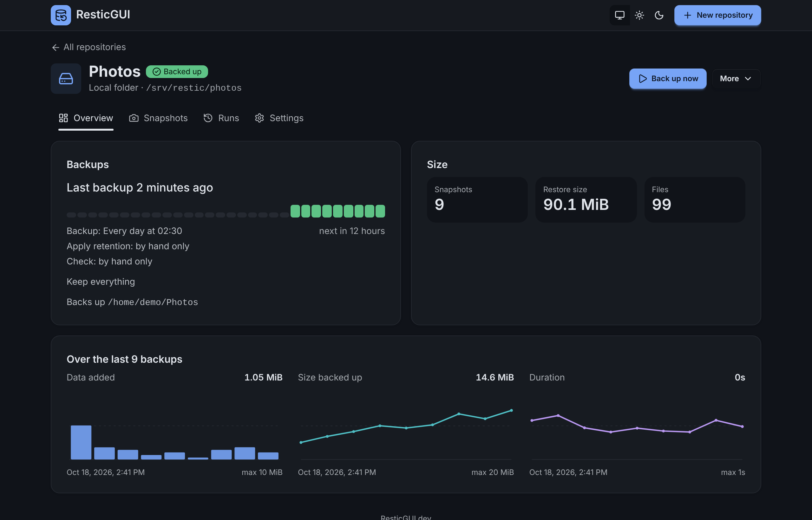The image size is (812, 520).
Task: Switch to dark theme moon icon
Action: (659, 15)
